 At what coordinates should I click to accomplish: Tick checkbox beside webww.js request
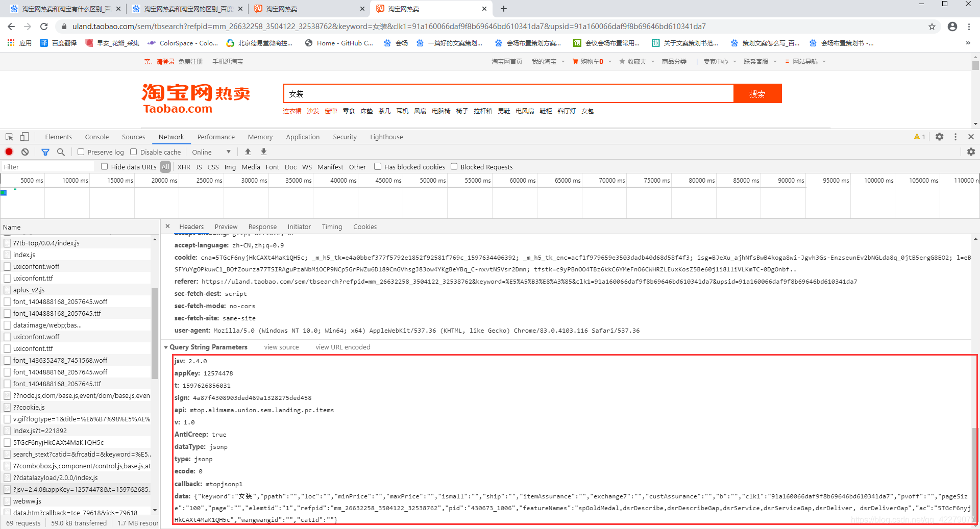click(x=7, y=501)
